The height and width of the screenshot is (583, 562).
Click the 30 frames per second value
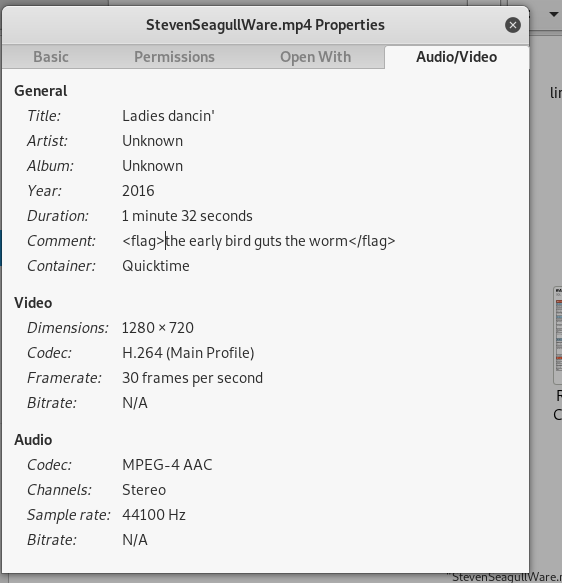tap(193, 378)
